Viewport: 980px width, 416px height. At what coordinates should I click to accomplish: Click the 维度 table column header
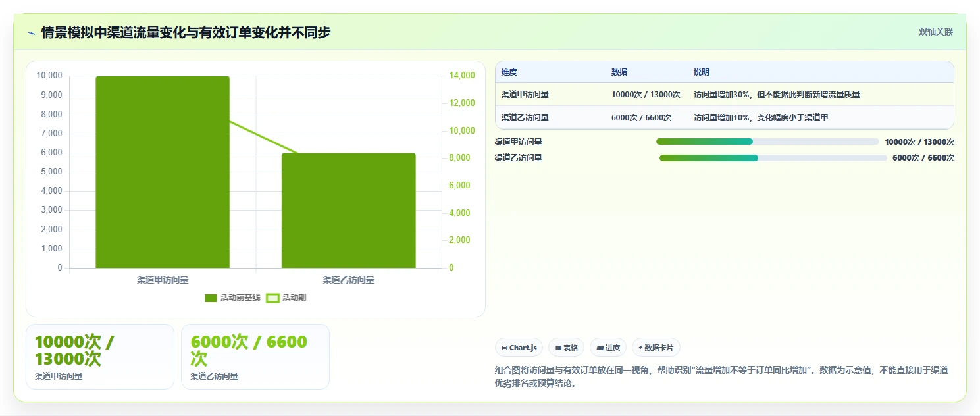[509, 72]
